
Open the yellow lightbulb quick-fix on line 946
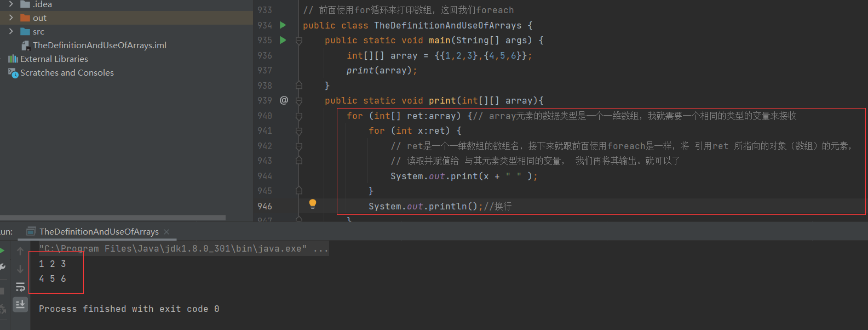(313, 204)
